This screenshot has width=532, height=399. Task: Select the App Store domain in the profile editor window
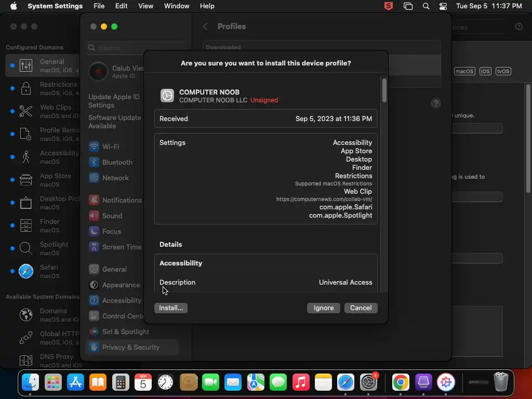pos(43,180)
